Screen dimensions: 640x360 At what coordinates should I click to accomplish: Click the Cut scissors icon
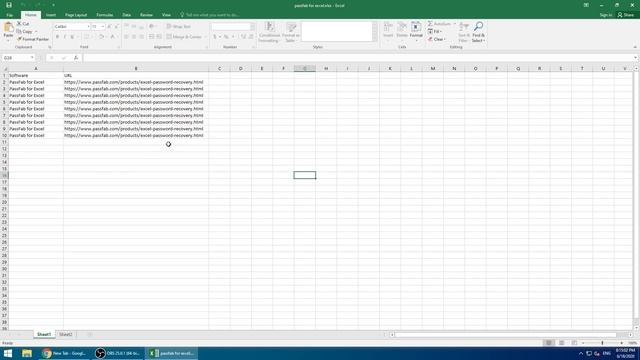click(19, 24)
